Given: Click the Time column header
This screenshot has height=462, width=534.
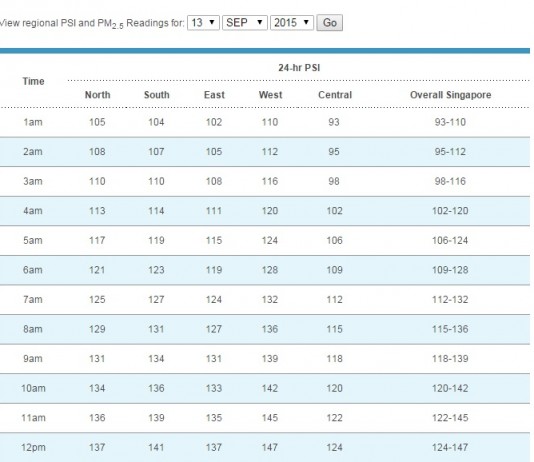Looking at the screenshot, I should tap(33, 81).
